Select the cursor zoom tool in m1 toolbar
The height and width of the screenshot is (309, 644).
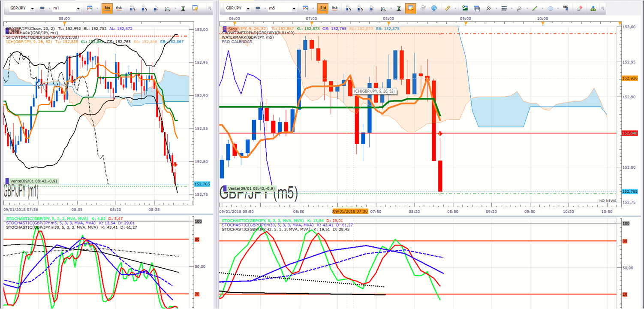point(155,8)
